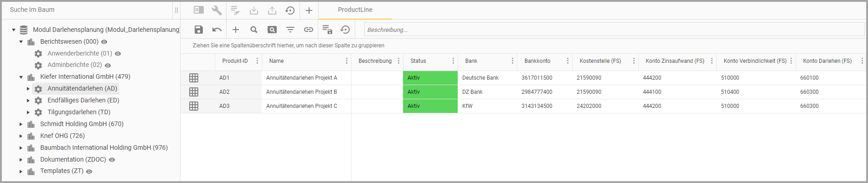This screenshot has height=183, width=868.
Task: Click the Beschreibung input field
Action: click(614, 30)
